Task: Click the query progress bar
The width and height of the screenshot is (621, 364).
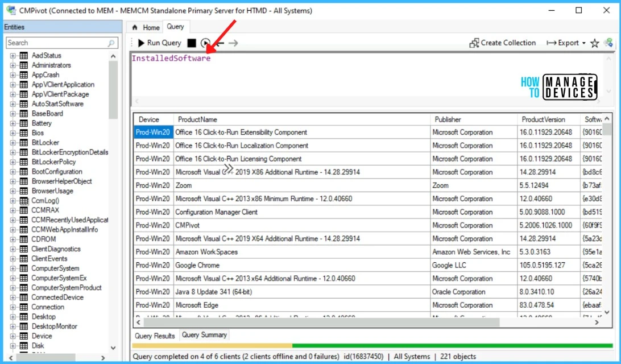Action: (x=372, y=346)
